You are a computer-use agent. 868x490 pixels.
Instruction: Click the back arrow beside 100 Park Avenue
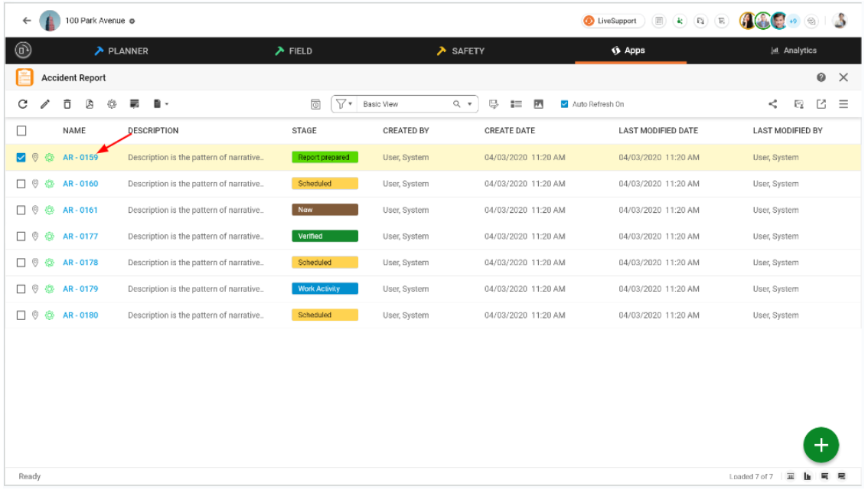click(x=27, y=21)
